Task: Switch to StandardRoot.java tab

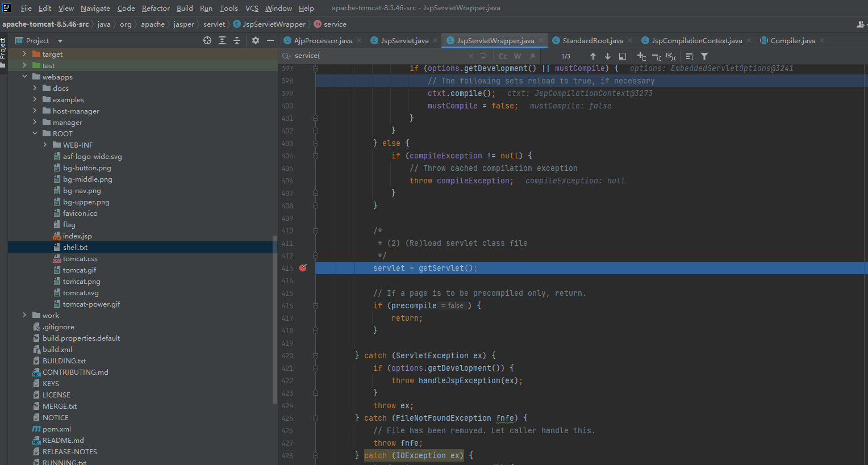Action: (593, 40)
